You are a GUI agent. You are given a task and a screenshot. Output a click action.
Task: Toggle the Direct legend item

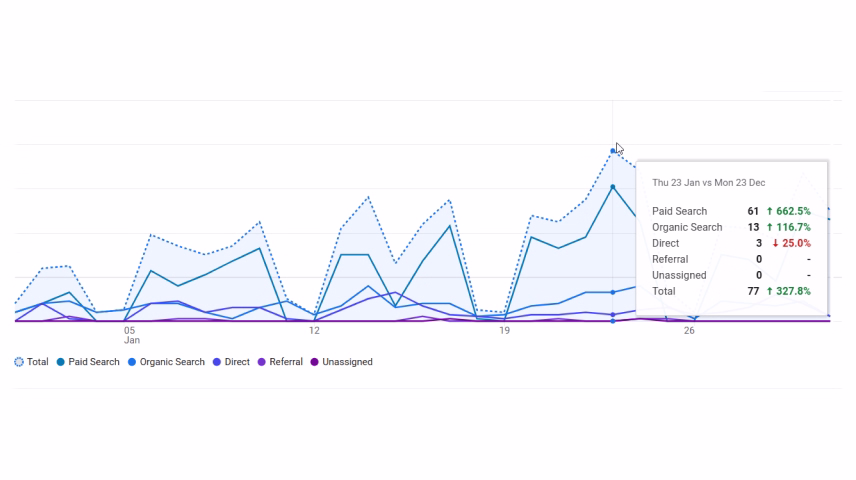[231, 362]
